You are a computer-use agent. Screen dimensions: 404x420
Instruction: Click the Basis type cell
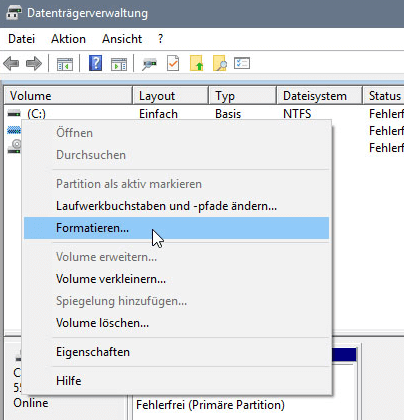pyautogui.click(x=228, y=114)
